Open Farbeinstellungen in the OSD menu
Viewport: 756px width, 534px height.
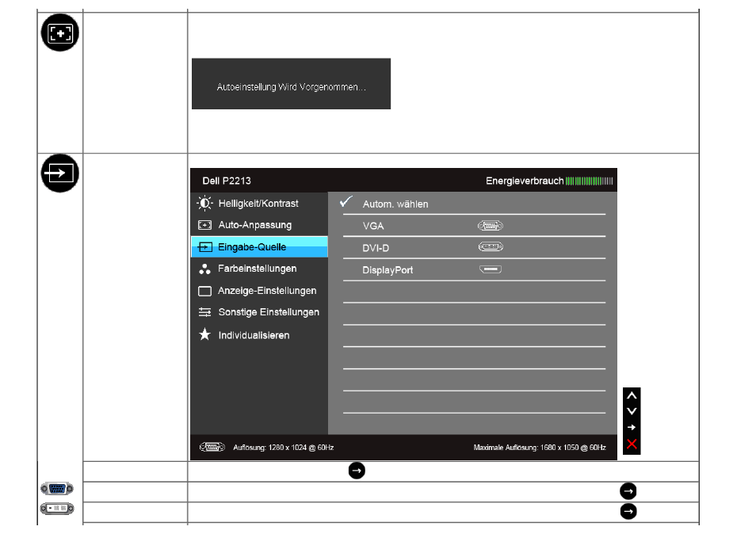pyautogui.click(x=259, y=269)
